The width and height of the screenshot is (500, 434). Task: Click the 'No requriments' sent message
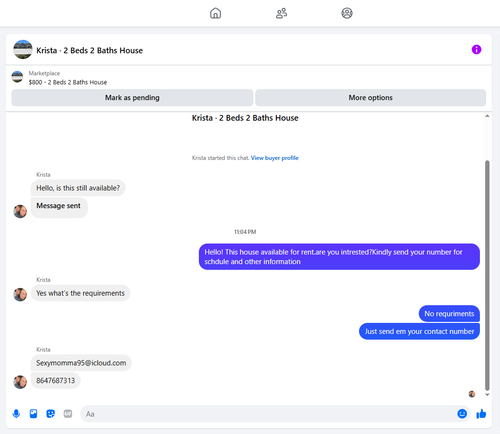pos(449,314)
